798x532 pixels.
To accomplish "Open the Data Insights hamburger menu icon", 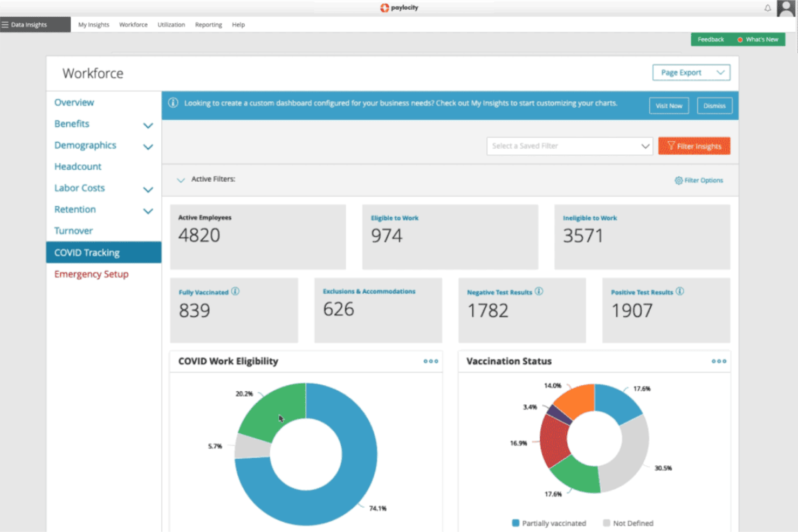I will 5,25.
